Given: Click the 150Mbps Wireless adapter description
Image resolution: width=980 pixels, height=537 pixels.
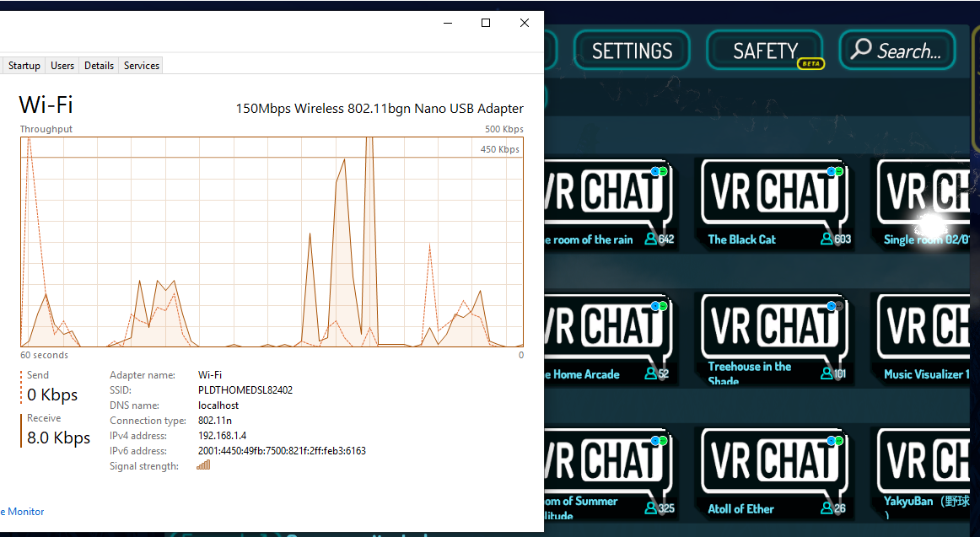Looking at the screenshot, I should click(x=380, y=109).
